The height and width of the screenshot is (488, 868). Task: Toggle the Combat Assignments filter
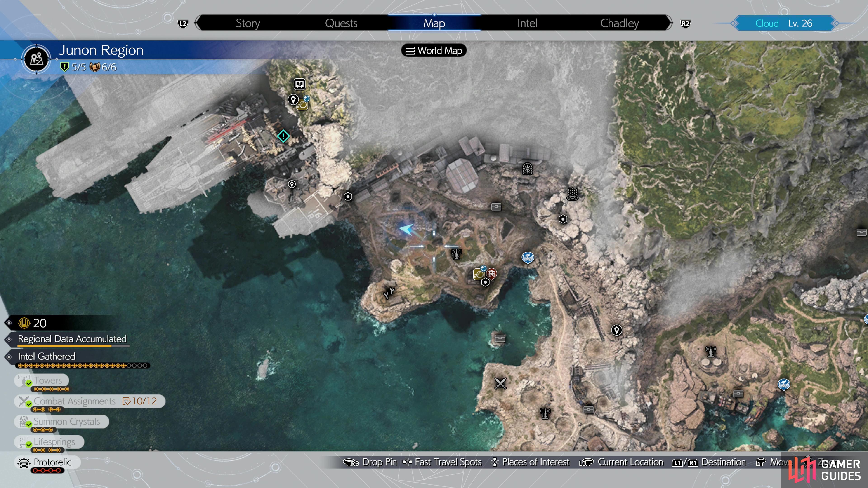90,401
